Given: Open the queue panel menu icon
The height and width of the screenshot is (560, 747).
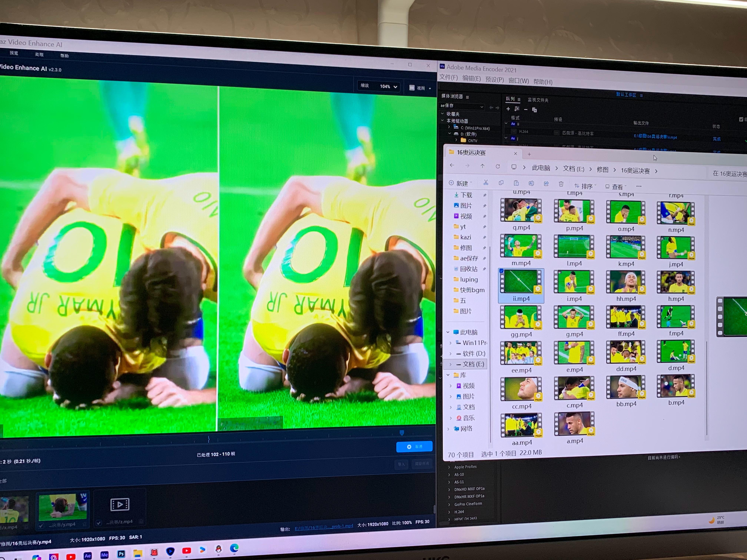Looking at the screenshot, I should (x=519, y=100).
